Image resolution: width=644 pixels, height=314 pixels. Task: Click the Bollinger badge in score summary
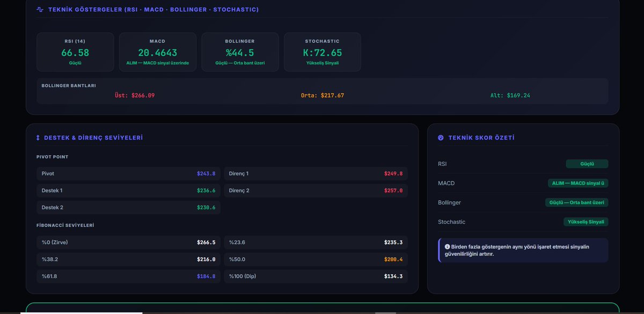(x=577, y=202)
